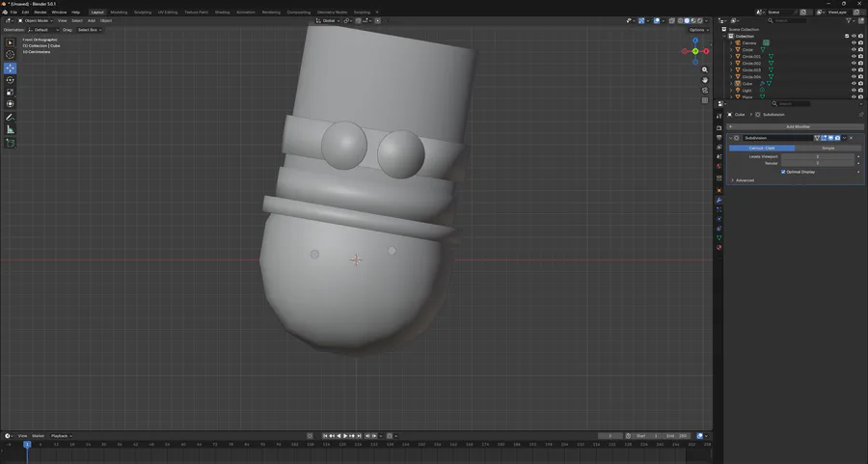The height and width of the screenshot is (464, 868).
Task: Open the viewport Options dropdown
Action: [698, 30]
